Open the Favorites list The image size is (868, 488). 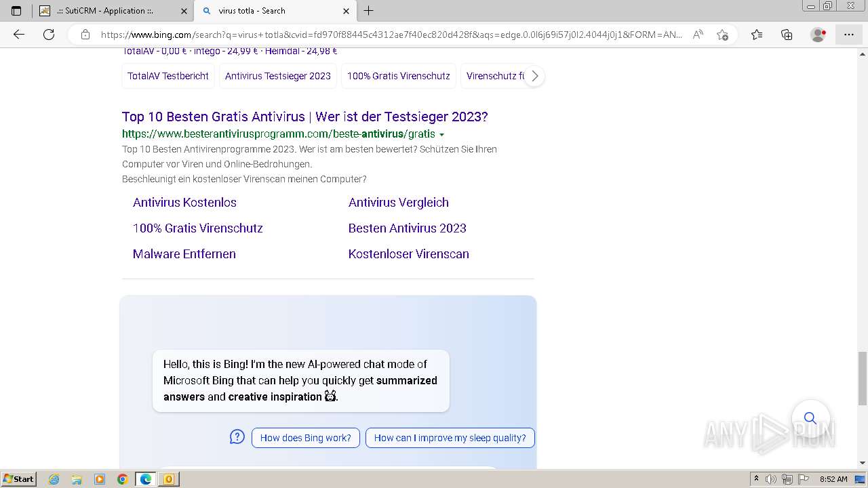tap(757, 35)
